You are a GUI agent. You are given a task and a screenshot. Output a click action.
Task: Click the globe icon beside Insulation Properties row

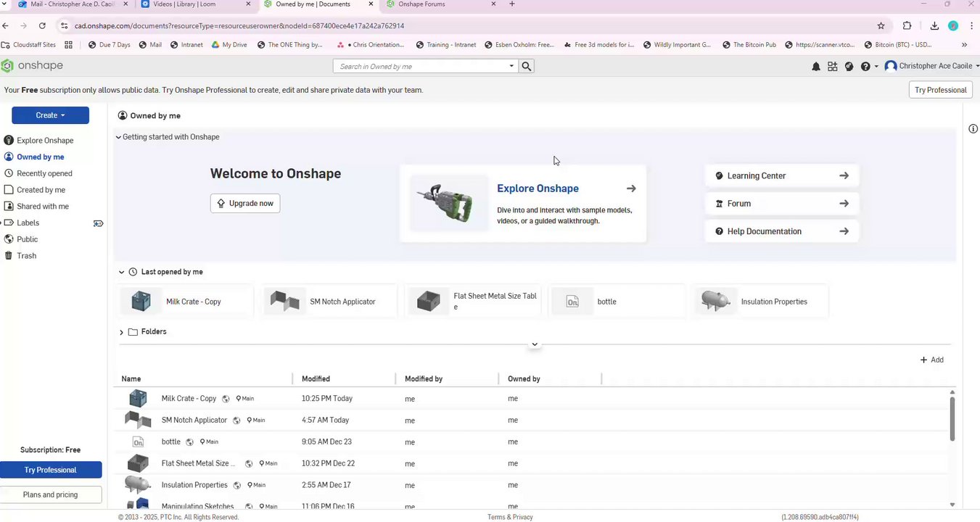coord(236,485)
